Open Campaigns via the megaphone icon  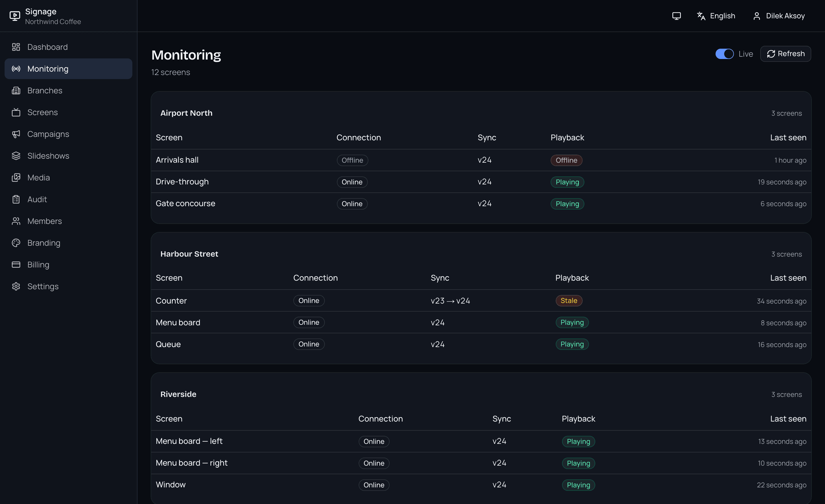click(16, 134)
